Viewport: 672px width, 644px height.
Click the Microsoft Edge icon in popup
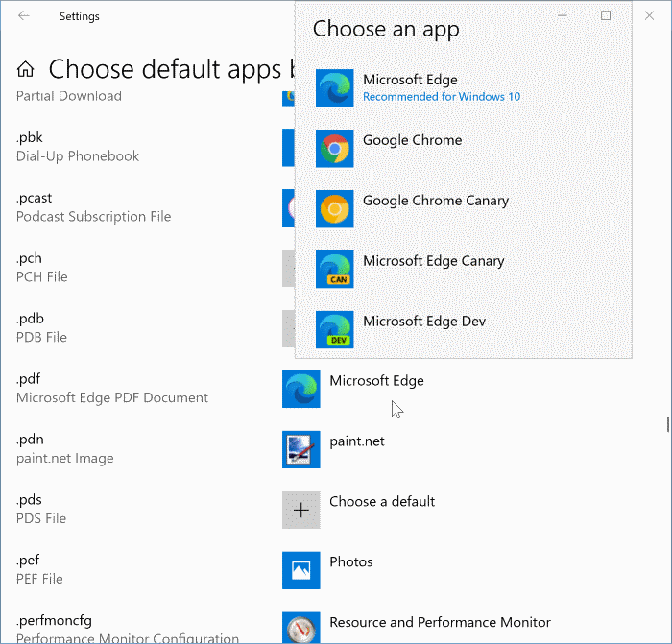tap(335, 88)
